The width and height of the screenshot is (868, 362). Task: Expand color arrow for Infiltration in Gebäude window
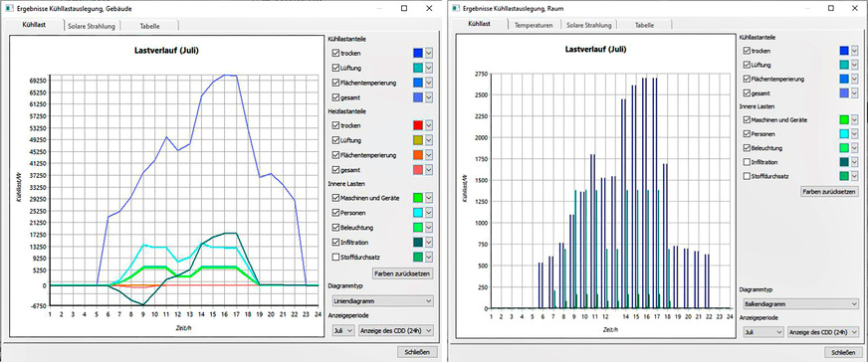[429, 242]
